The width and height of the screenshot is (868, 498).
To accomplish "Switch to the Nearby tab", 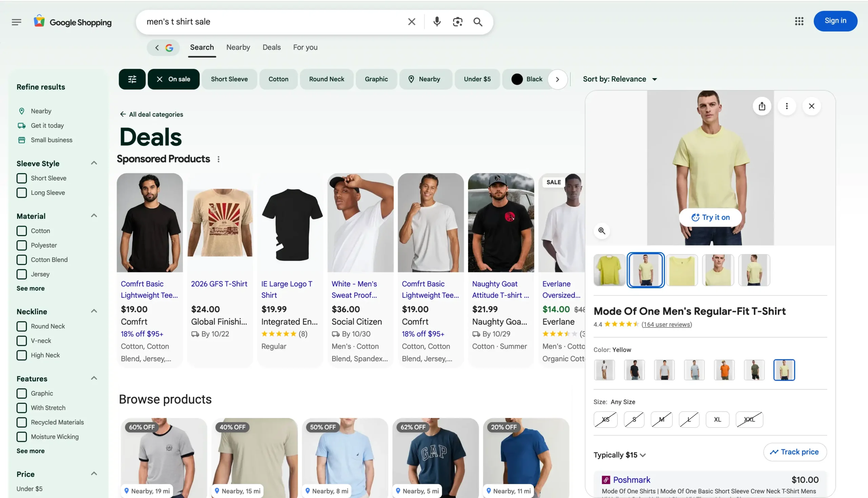I will (238, 47).
